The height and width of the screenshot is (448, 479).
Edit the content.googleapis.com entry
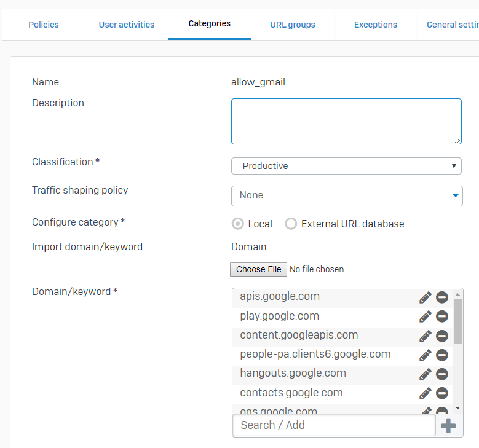425,336
